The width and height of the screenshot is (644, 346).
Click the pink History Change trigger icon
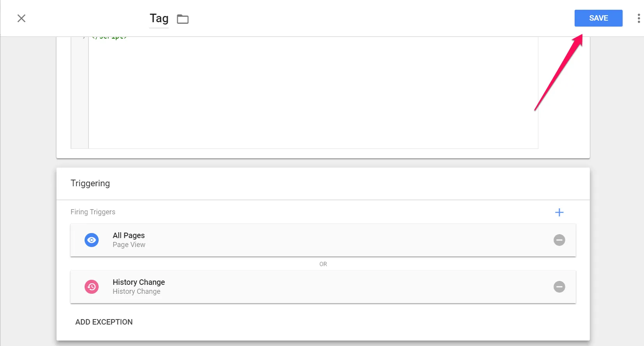[92, 287]
